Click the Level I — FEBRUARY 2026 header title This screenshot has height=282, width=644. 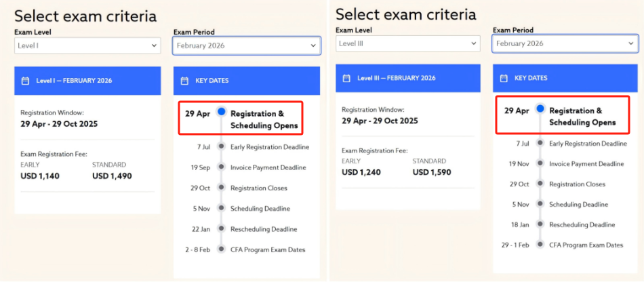[75, 81]
